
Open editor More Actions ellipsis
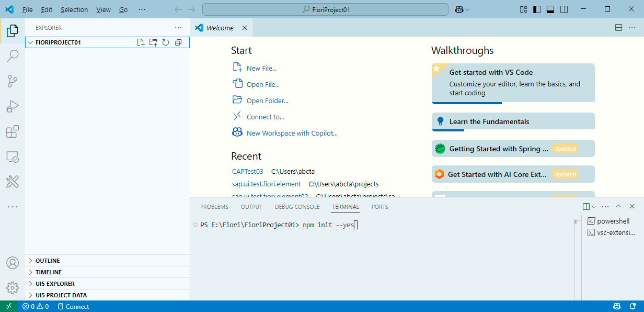click(632, 28)
